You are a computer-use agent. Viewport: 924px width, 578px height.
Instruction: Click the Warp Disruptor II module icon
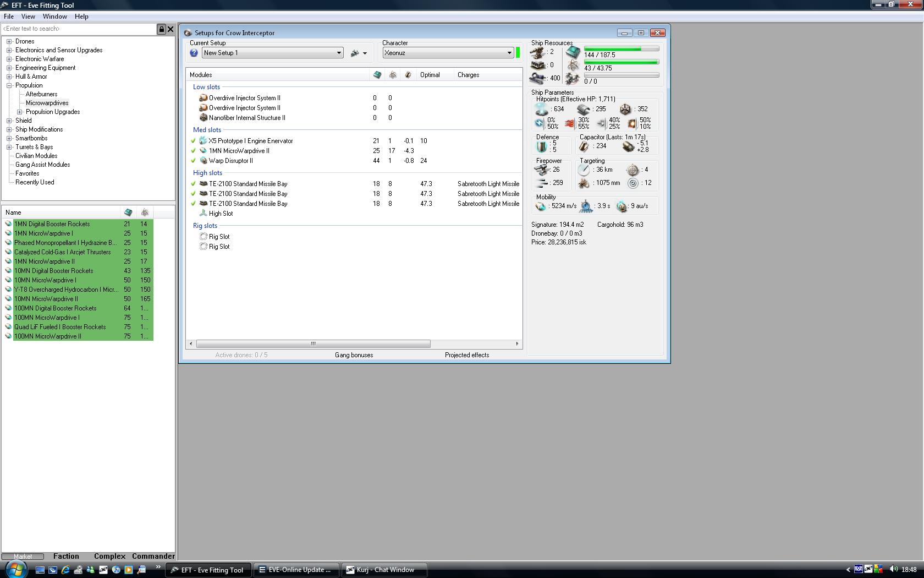click(x=203, y=161)
